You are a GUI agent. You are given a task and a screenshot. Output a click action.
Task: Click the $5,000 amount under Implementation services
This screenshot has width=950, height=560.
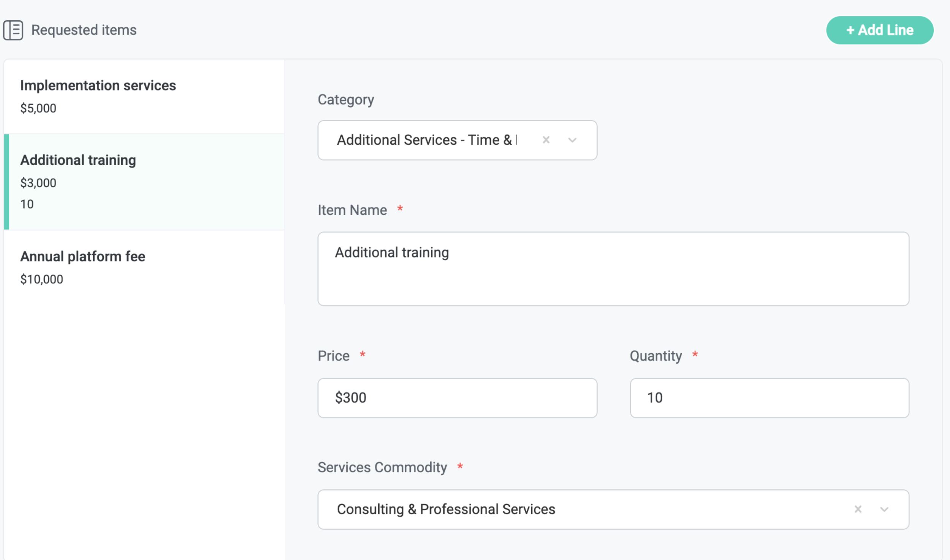coord(38,109)
